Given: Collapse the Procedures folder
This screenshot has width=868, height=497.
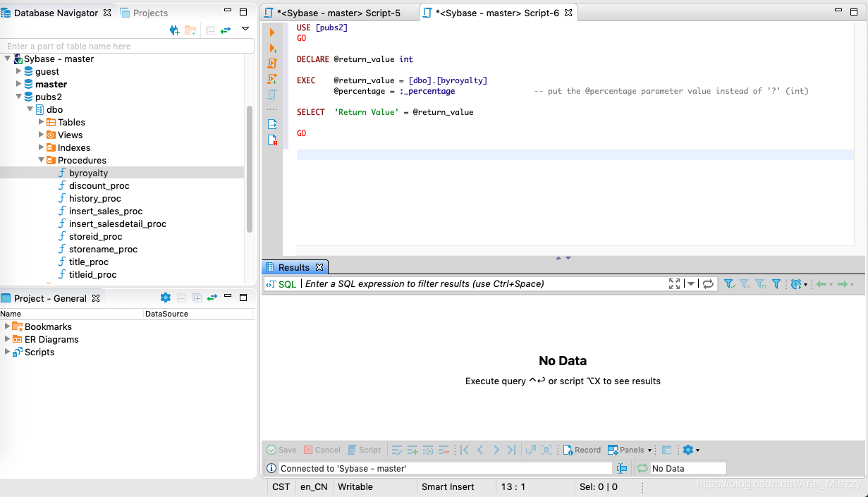Looking at the screenshot, I should pos(42,160).
